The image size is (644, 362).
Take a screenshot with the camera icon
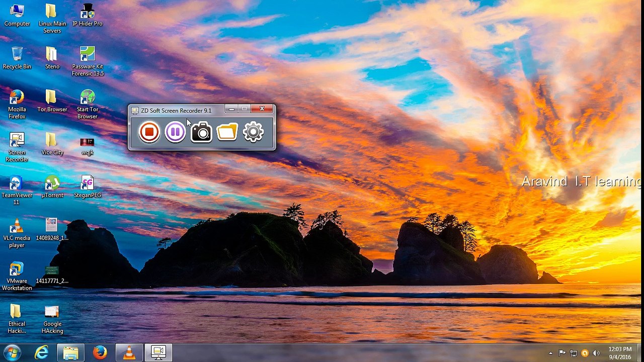point(201,132)
